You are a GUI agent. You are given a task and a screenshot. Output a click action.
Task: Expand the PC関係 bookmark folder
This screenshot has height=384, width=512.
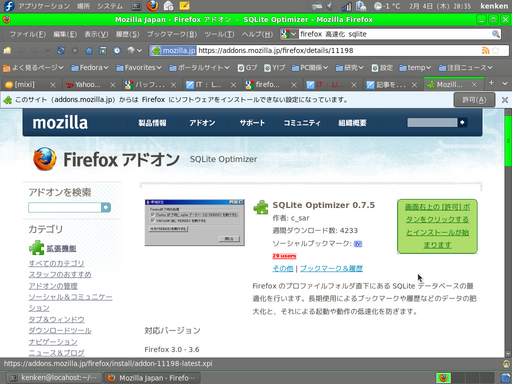pos(310,68)
